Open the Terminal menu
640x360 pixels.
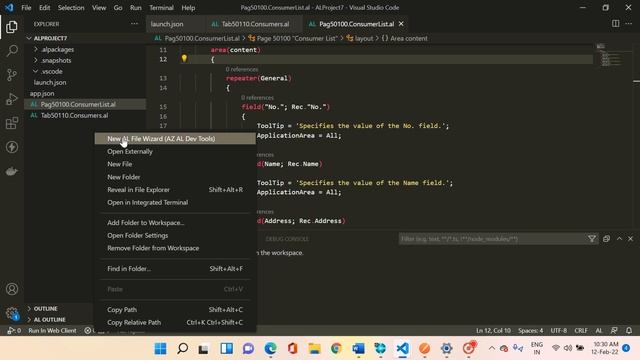tap(161, 8)
